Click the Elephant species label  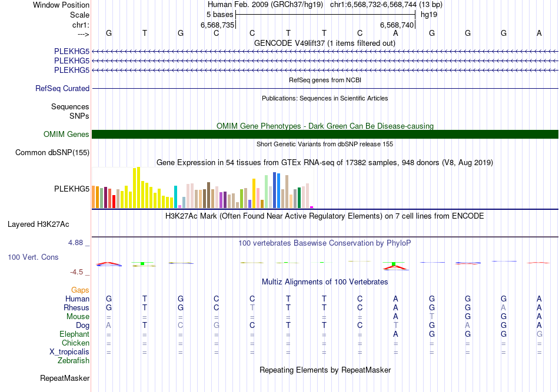tap(74, 334)
